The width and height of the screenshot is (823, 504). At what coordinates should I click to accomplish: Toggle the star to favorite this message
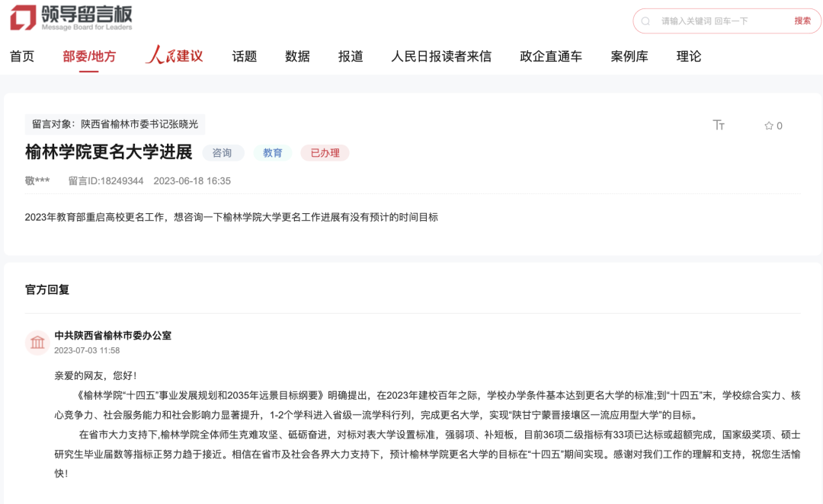click(x=770, y=126)
